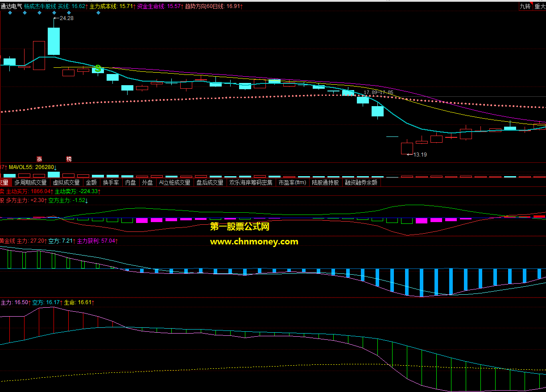Screen dimensions: 546x392
Task: Switch to the 虚拟成交量 tab
Action: pyautogui.click(x=66, y=182)
